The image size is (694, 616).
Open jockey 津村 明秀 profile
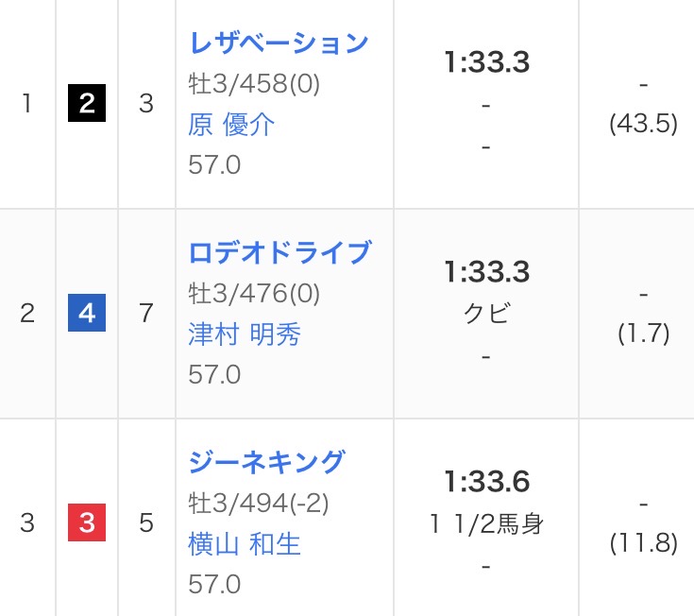point(245,334)
